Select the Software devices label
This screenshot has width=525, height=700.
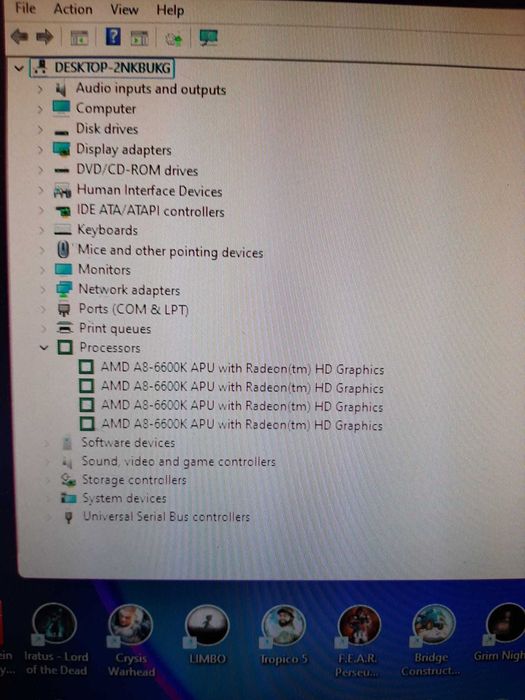(128, 442)
